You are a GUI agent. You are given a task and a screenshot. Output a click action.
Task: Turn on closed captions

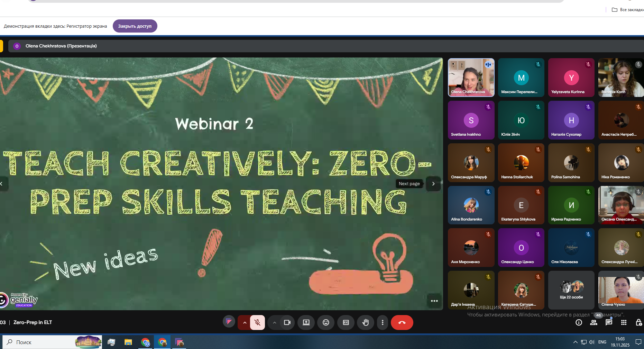pos(346,323)
